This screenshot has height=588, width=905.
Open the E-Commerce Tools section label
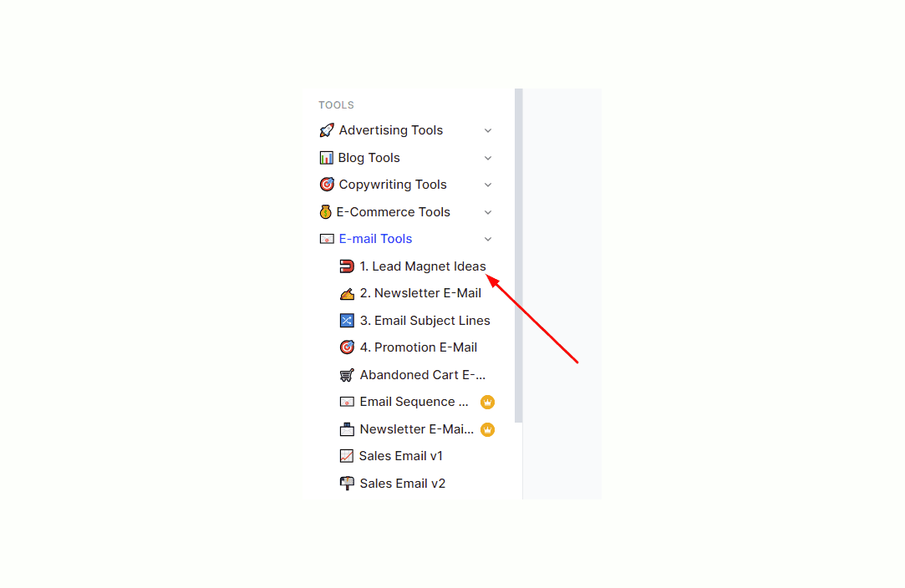[393, 212]
